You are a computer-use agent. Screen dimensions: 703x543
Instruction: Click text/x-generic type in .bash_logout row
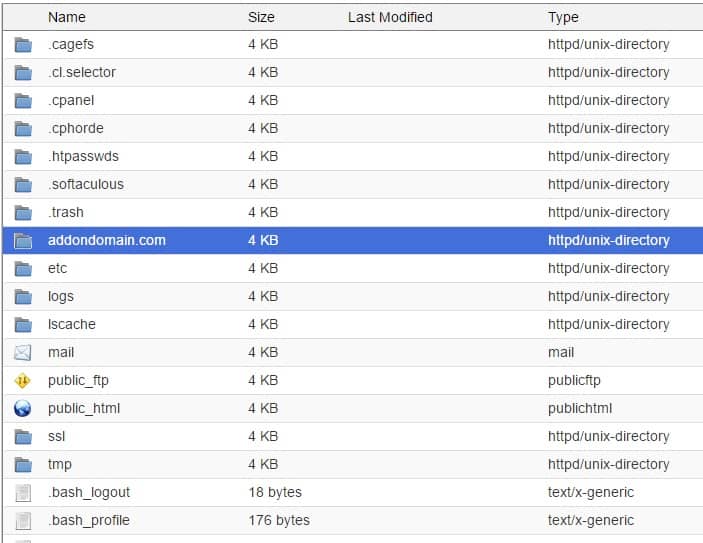pos(591,492)
